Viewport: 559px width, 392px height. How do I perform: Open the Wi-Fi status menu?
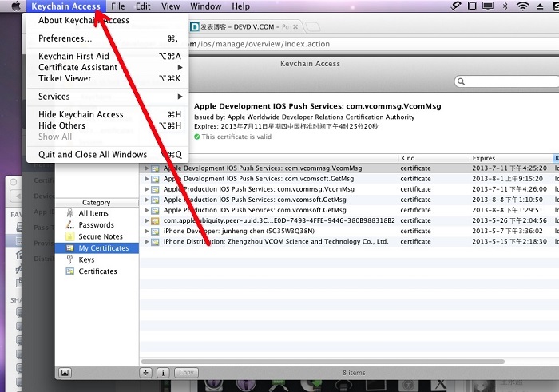[x=522, y=6]
